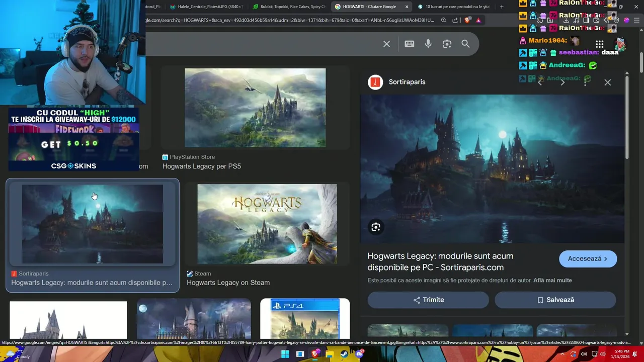Open Google apps grid menu
Viewport: 644px width, 362px height.
(599, 44)
